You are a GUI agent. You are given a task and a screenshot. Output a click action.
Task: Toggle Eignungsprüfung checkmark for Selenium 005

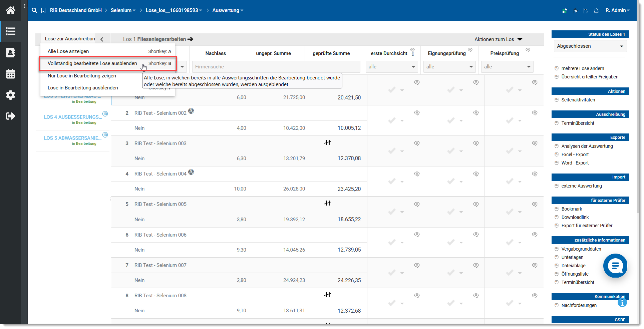(451, 212)
